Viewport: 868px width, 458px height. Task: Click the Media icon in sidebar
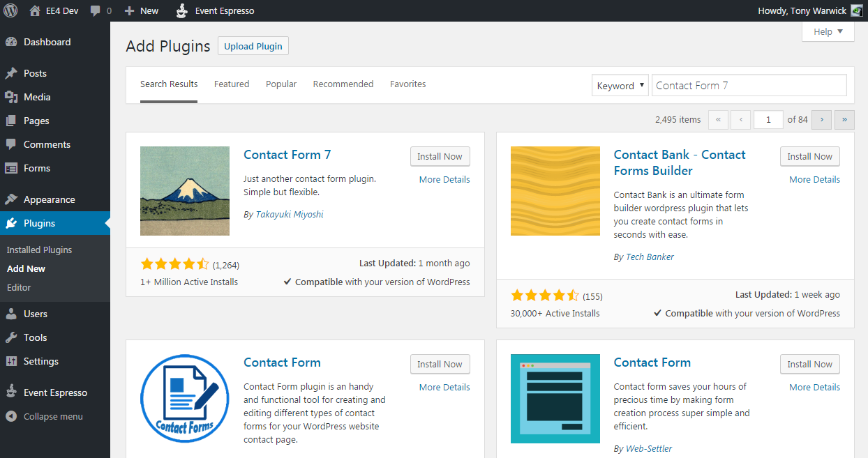(x=11, y=97)
